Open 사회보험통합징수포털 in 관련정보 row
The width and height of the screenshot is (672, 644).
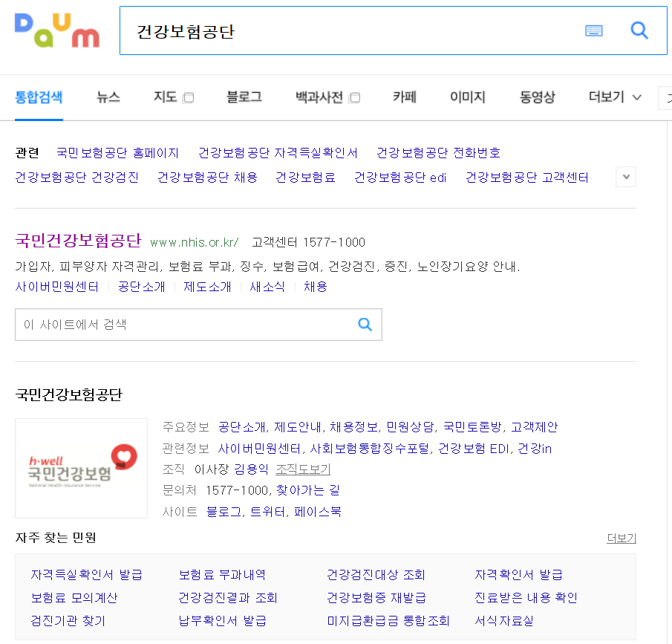click(370, 449)
